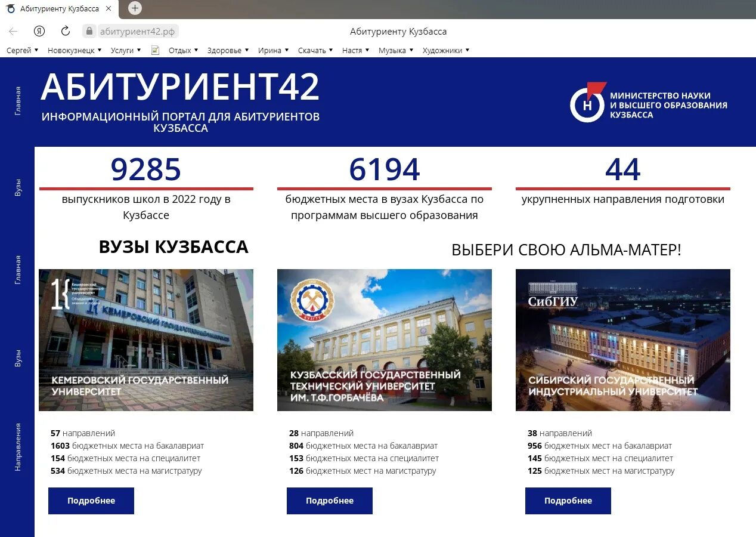Viewport: 756px width, 537px height.
Task: Expand the Услуги bookmarks folder
Action: point(126,51)
